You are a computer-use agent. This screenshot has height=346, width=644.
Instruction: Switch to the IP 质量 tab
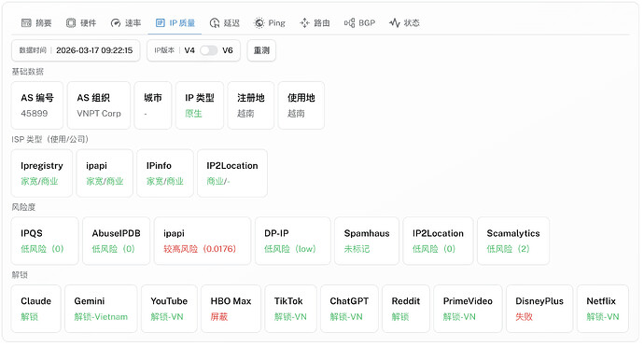coord(175,23)
